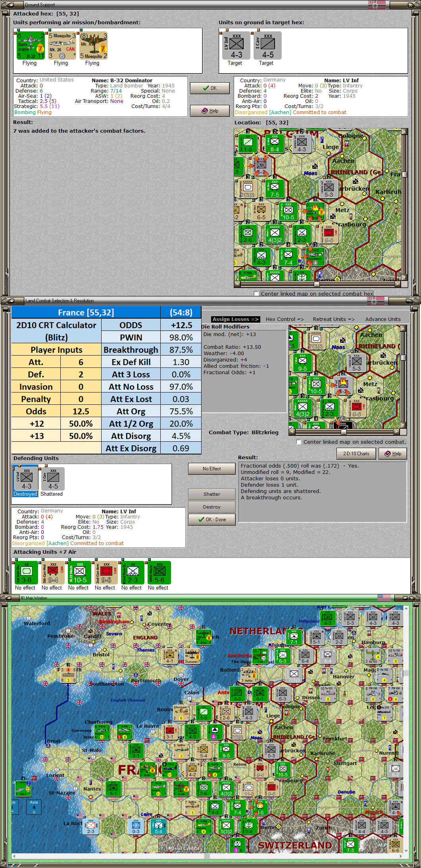Click the 5(3)2 unit on main map
Screen dimensions: 421x868
226,826
